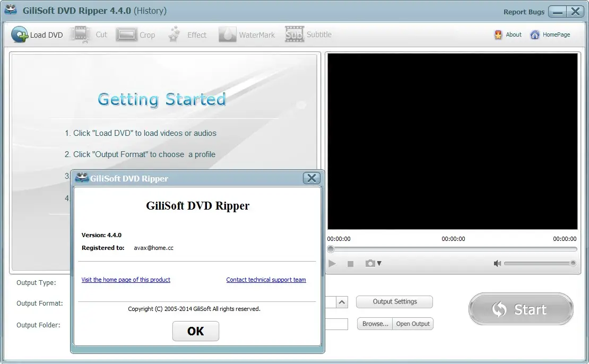The height and width of the screenshot is (364, 589).
Task: Click OK in the About dialog
Action: 196,331
